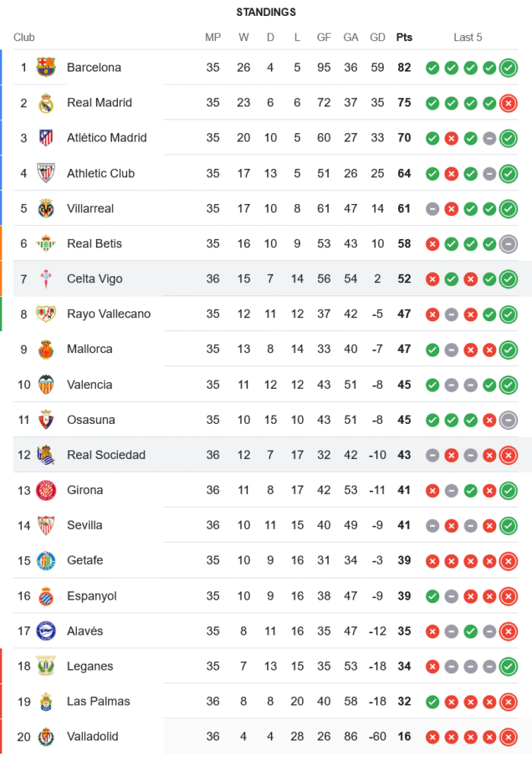Select the Valladolid row team name
The width and height of the screenshot is (532, 761).
[x=92, y=736]
